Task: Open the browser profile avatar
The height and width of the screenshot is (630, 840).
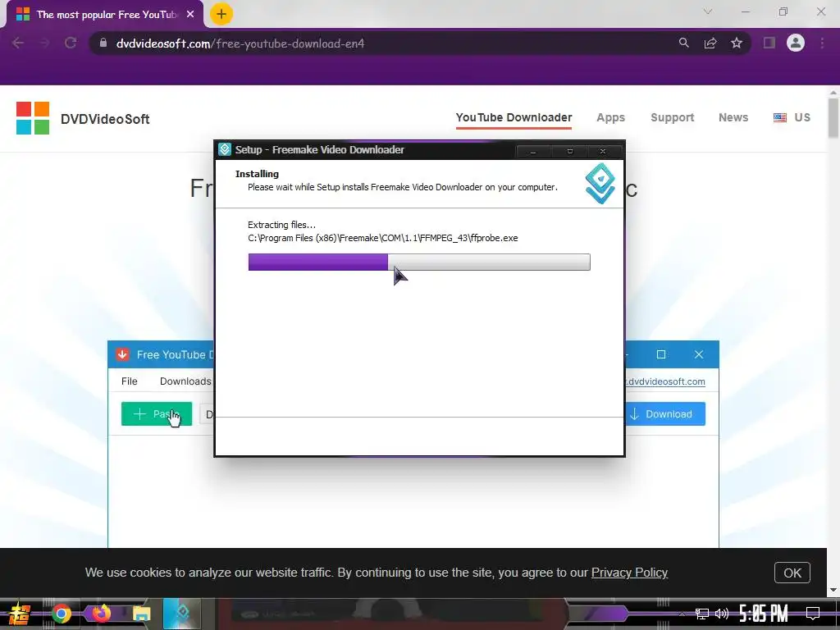Action: (x=796, y=43)
